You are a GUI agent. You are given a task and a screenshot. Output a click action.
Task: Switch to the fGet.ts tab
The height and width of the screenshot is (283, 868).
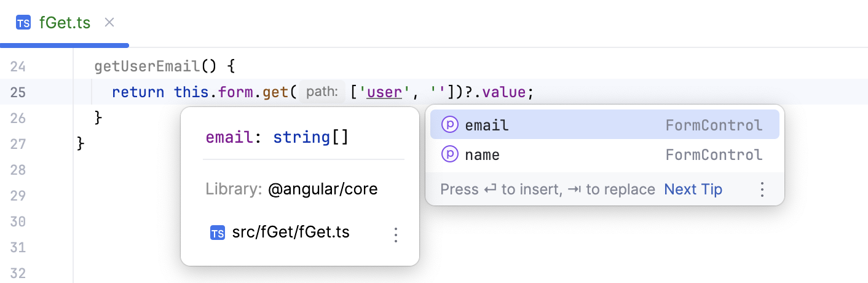tap(65, 23)
